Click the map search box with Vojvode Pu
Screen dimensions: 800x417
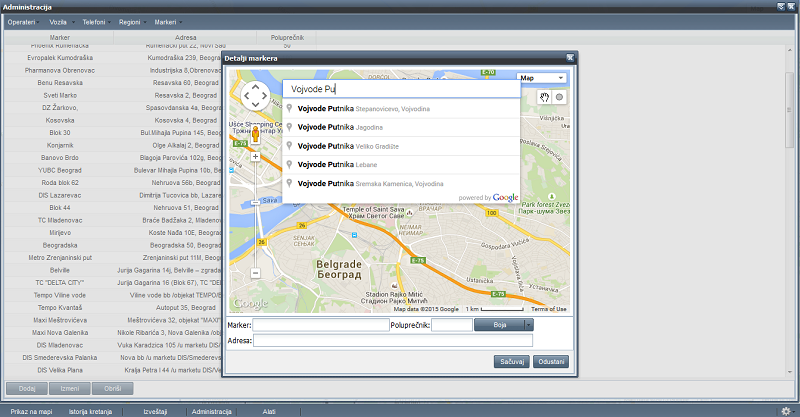tap(402, 89)
